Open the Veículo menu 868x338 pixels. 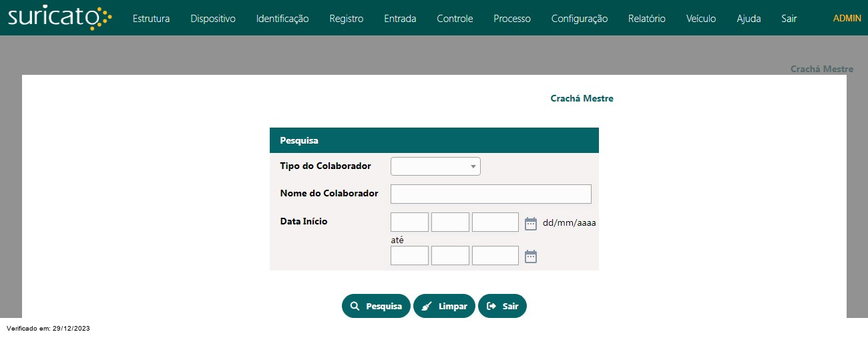[701, 19]
